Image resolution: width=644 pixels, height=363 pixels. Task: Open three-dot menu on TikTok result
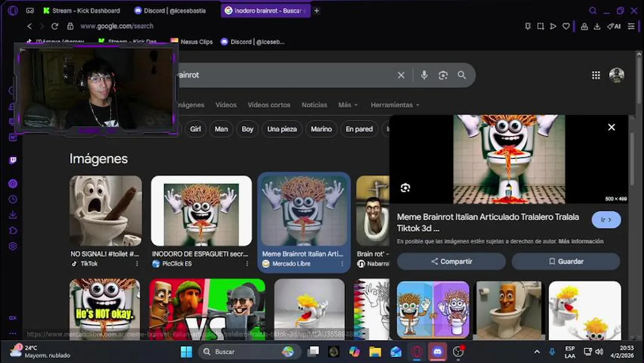[137, 264]
